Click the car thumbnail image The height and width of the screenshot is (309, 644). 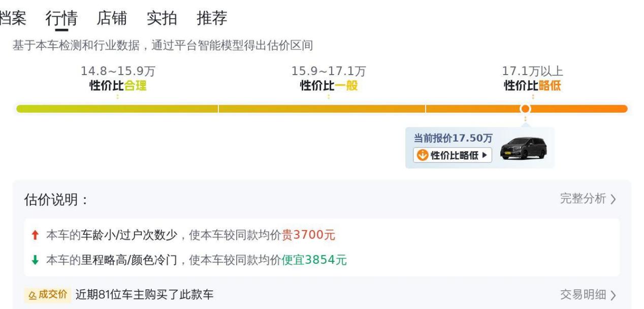click(x=523, y=149)
